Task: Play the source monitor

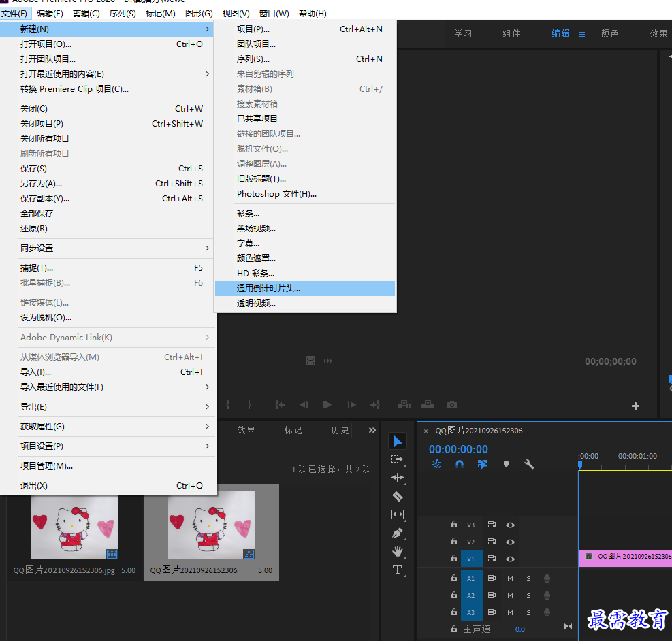Action: 327,405
